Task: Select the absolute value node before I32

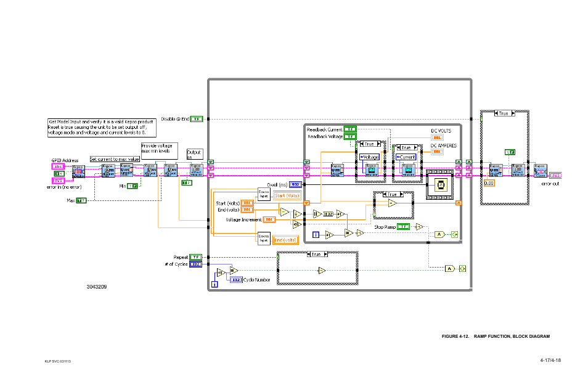Action: click(317, 214)
